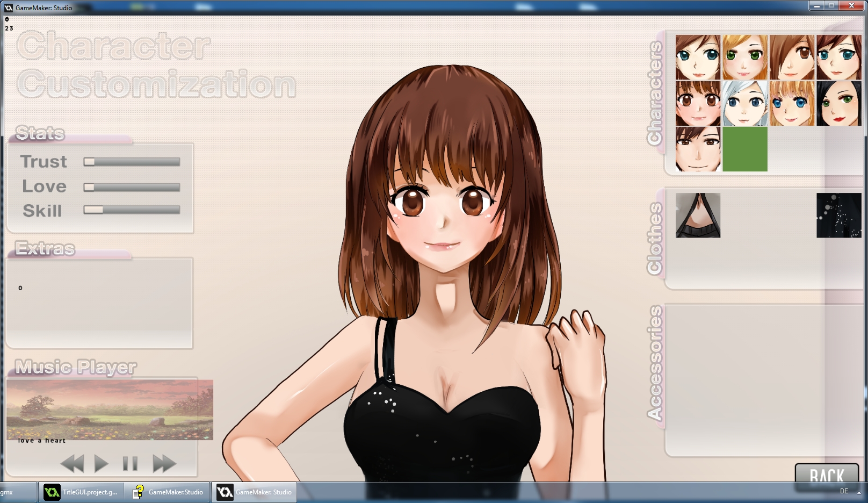
Task: Select the blonde green-eyed character portrait
Action: coord(744,58)
